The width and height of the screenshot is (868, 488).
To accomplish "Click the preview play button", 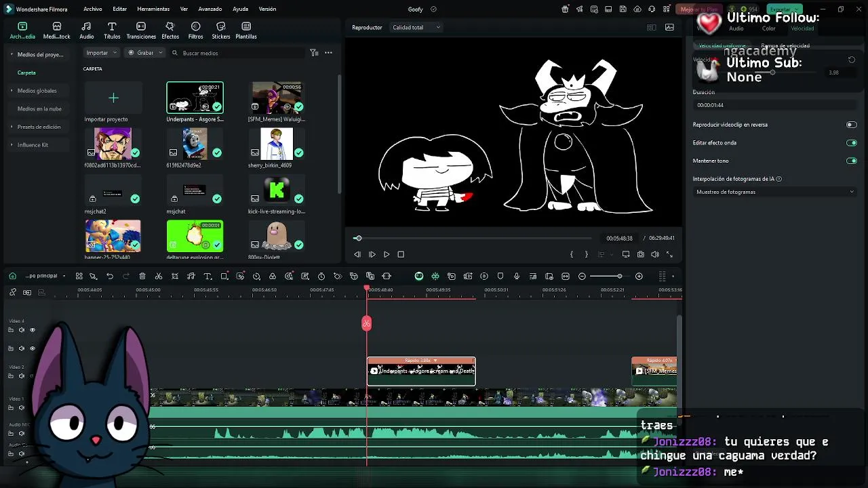I will (387, 255).
